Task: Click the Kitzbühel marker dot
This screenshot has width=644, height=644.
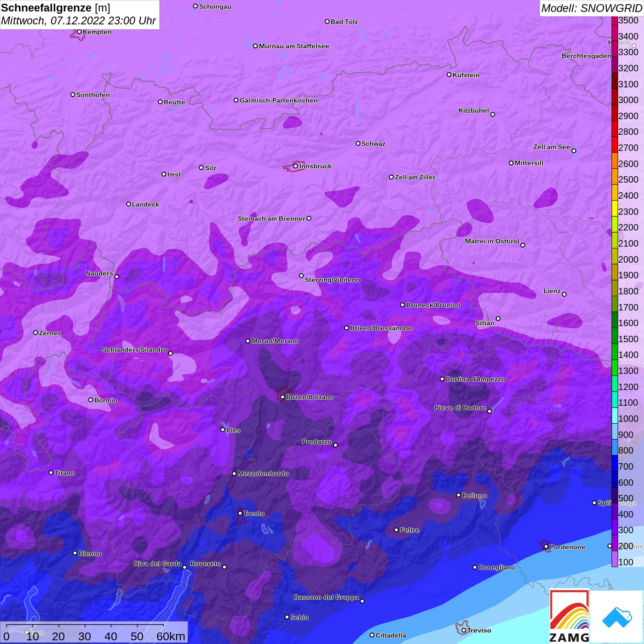Action: pos(493,115)
